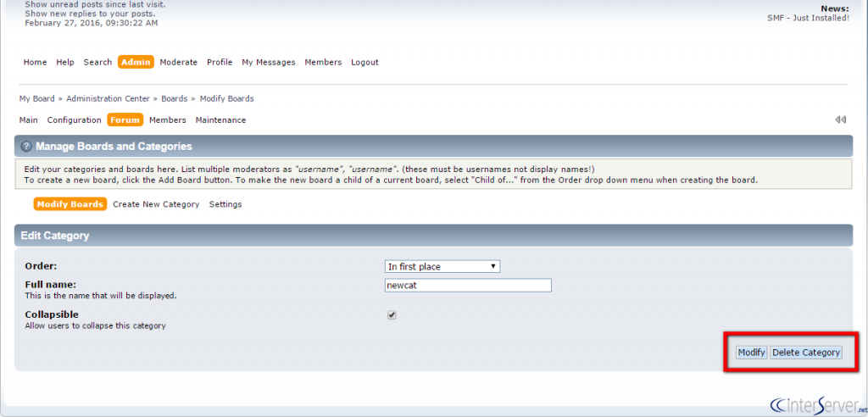Open help icon beside Manage Boards and Categories
868x417 pixels.
click(25, 147)
